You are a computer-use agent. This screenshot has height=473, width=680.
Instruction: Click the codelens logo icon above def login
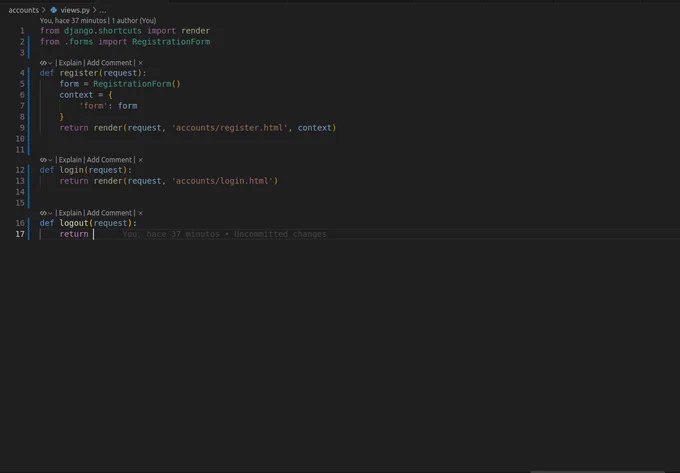(x=42, y=160)
